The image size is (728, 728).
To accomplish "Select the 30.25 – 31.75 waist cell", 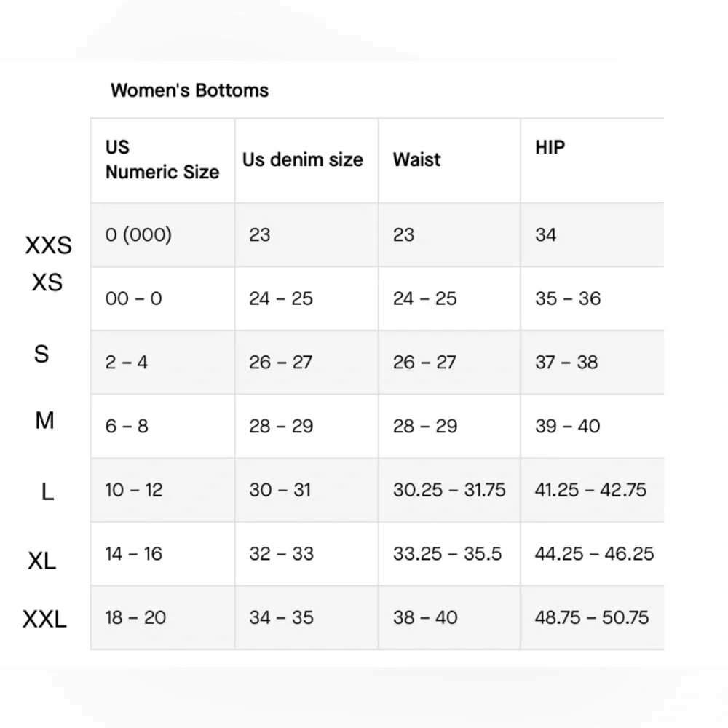I will 449,490.
